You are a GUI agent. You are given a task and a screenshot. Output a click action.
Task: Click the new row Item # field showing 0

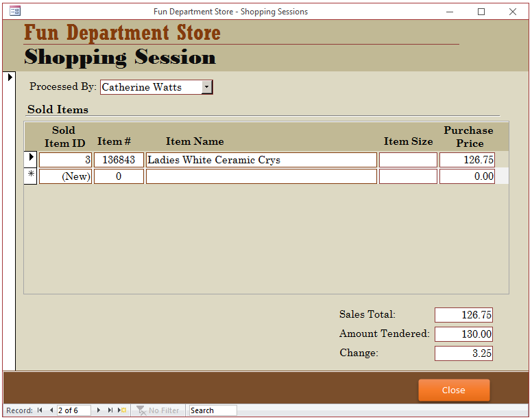coord(119,176)
